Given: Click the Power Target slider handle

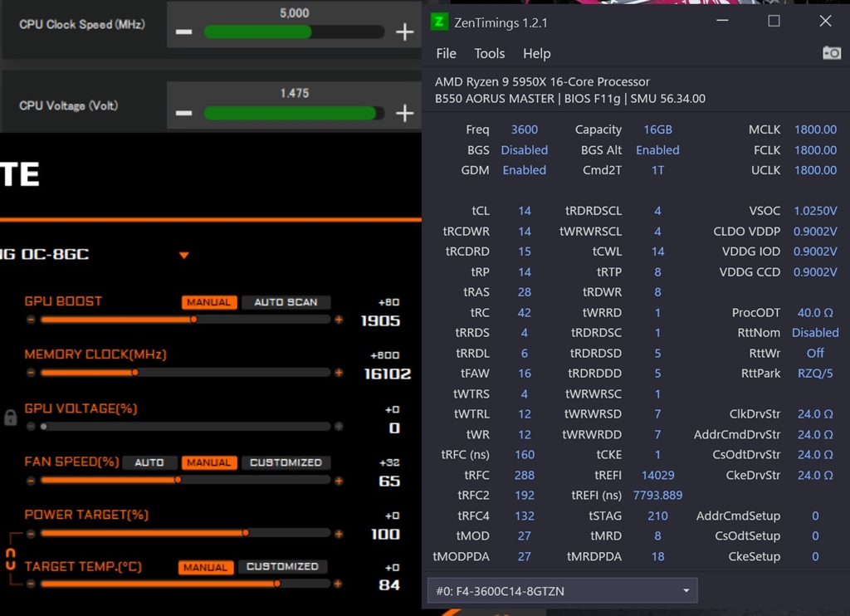Looking at the screenshot, I should pyautogui.click(x=246, y=534).
